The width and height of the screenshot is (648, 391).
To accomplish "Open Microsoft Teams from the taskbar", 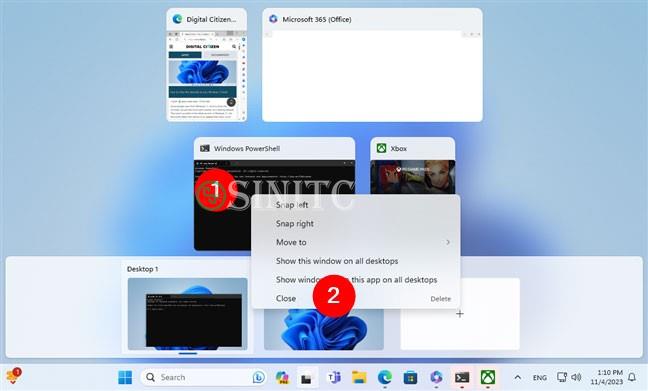I will 334,377.
